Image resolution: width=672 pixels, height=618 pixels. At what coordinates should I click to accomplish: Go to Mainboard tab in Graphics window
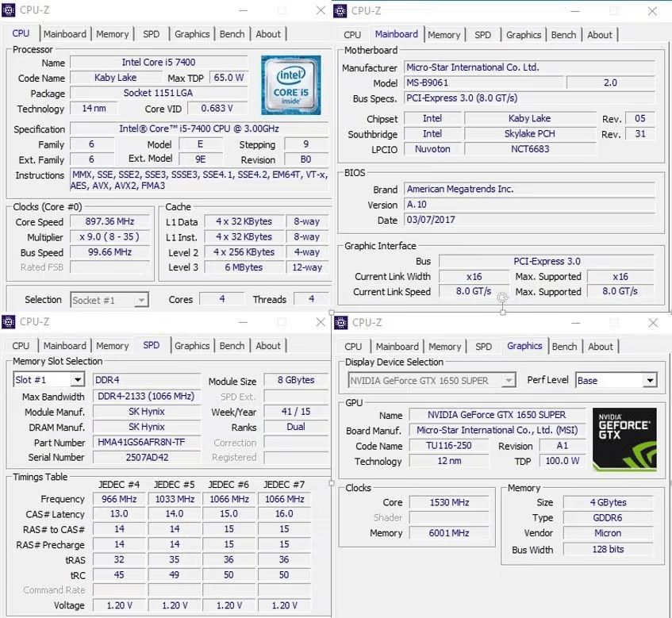pyautogui.click(x=397, y=346)
